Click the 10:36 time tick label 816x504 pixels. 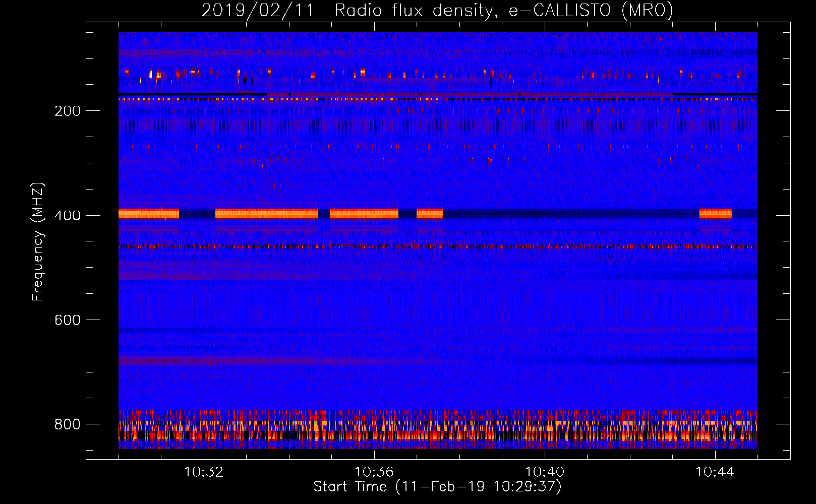(374, 472)
